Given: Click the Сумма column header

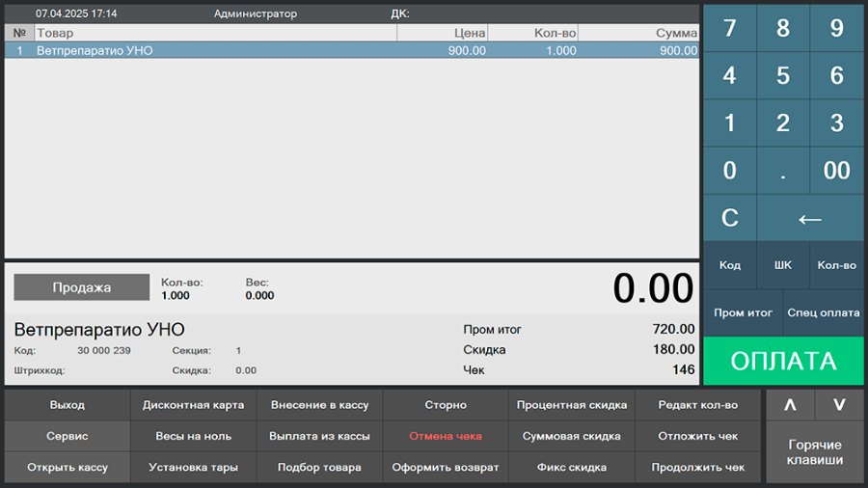Looking at the screenshot, I should [638, 33].
